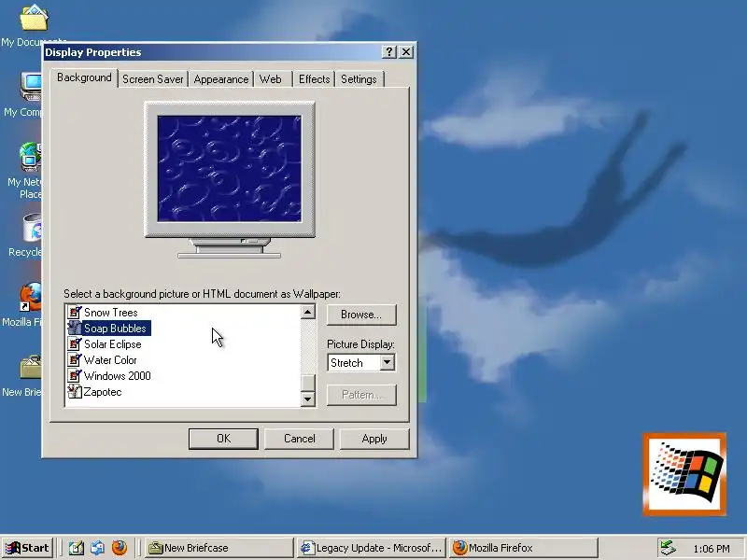Open the Start menu

click(27, 548)
